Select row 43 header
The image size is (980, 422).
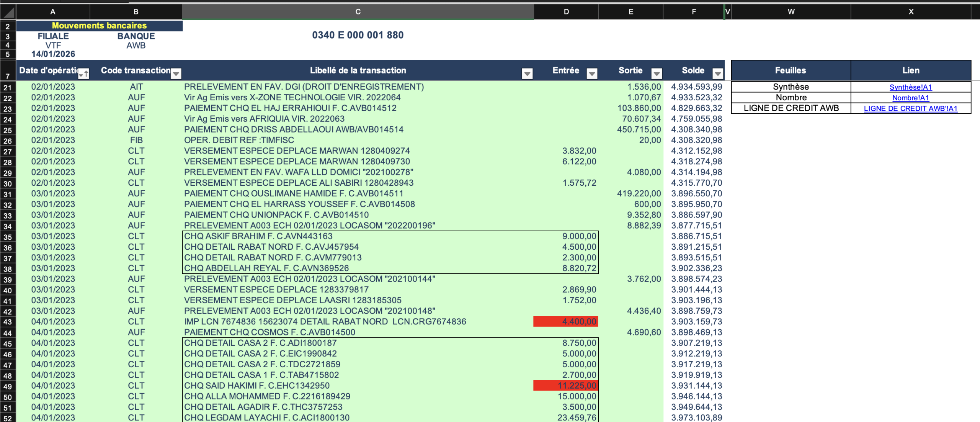pos(8,322)
